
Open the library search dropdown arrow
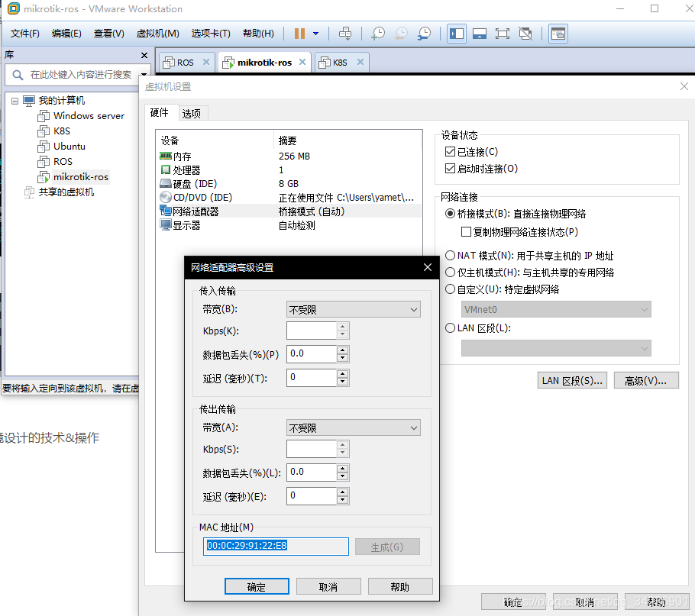(x=144, y=75)
